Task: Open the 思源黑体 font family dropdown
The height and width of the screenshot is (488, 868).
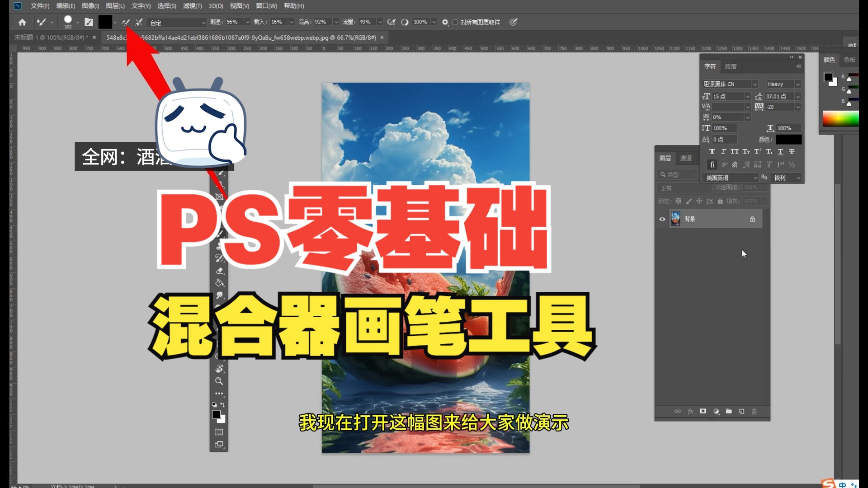Action: [x=729, y=84]
